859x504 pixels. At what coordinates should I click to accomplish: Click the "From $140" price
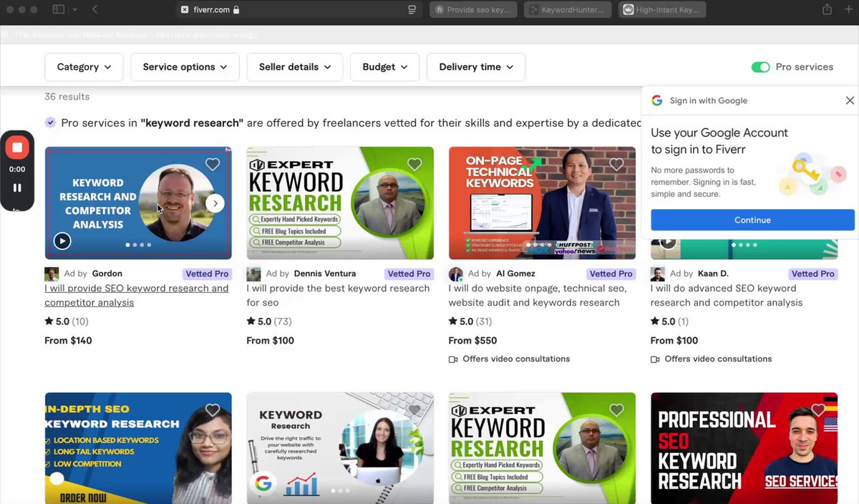pos(68,341)
